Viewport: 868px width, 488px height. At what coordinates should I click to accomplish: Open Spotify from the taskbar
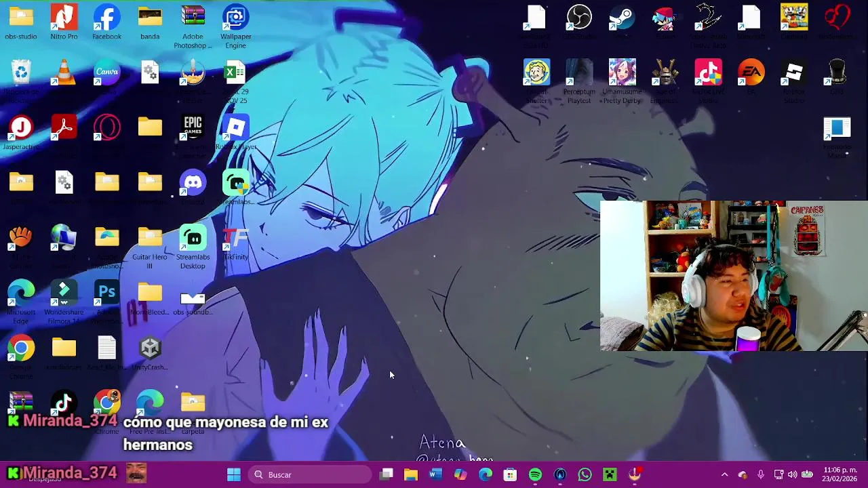pyautogui.click(x=535, y=474)
